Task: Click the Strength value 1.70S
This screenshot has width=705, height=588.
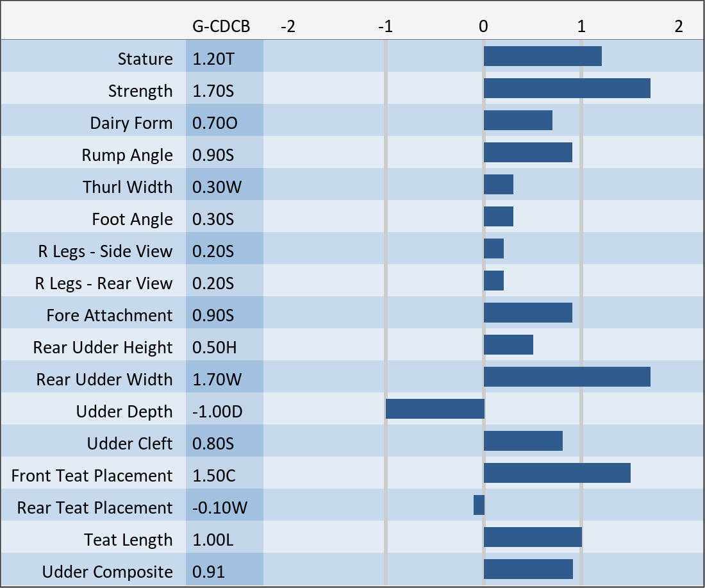Action: (x=213, y=91)
